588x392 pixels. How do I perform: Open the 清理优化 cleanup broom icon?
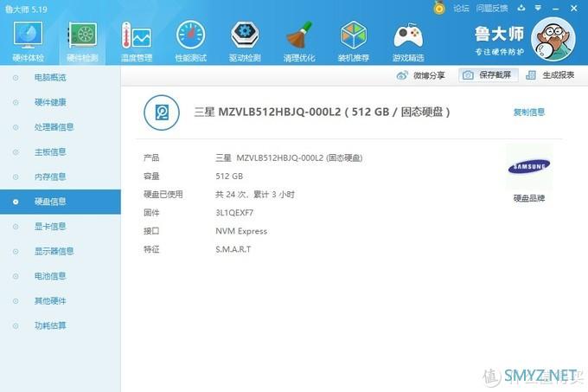pyautogui.click(x=299, y=40)
